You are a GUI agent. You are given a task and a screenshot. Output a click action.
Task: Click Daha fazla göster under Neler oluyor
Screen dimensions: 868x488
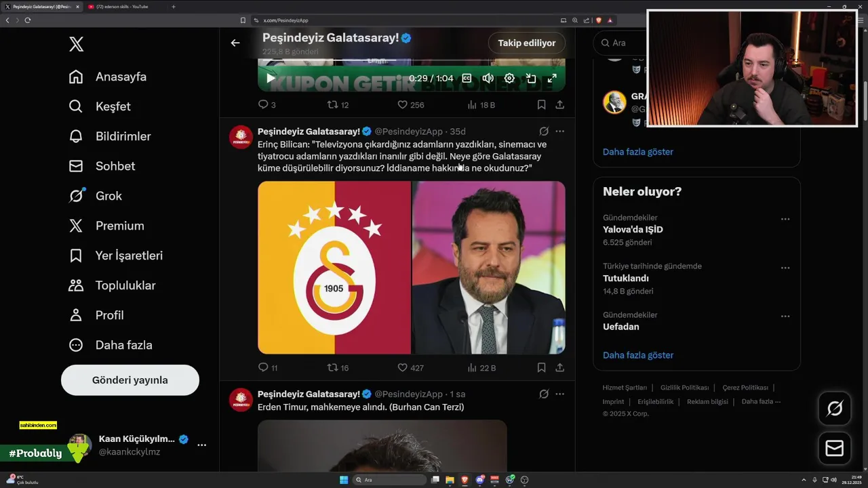coord(638,355)
